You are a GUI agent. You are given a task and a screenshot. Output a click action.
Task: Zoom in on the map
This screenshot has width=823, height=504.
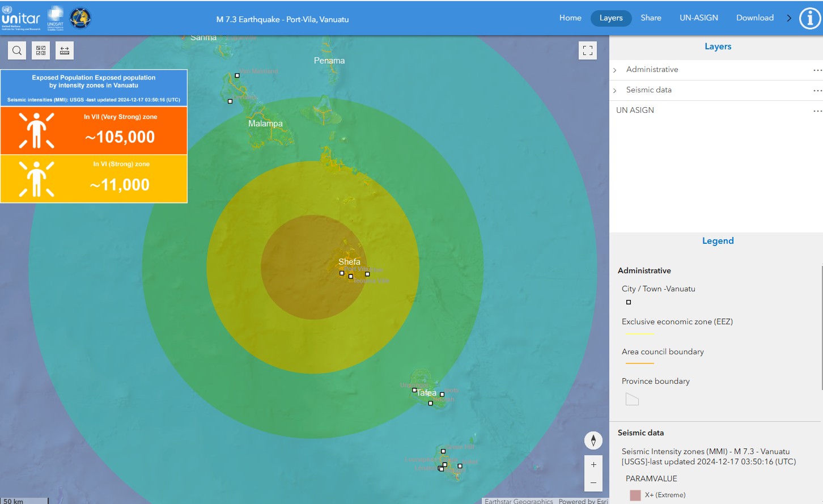593,464
